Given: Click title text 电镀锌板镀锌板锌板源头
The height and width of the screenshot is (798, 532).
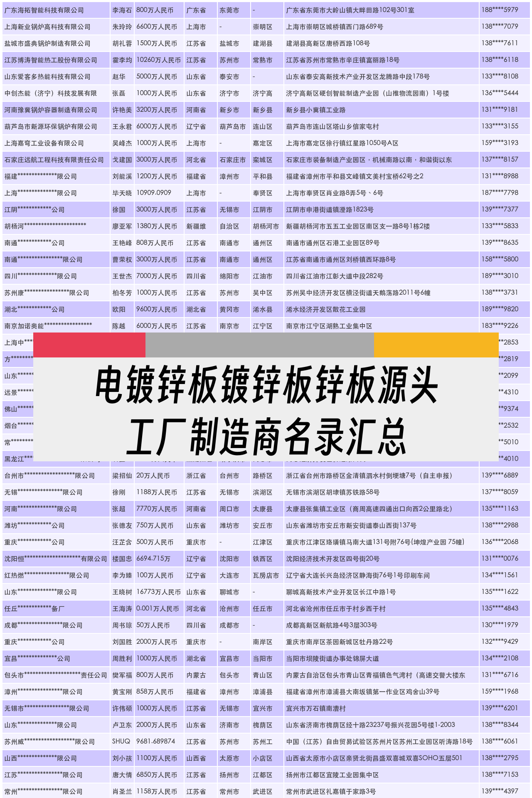Looking at the screenshot, I should [266, 384].
